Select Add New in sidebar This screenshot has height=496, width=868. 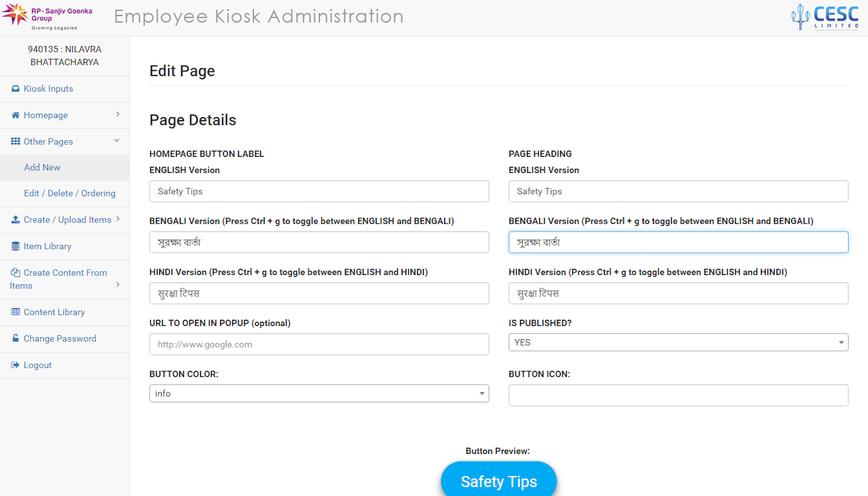tap(42, 168)
